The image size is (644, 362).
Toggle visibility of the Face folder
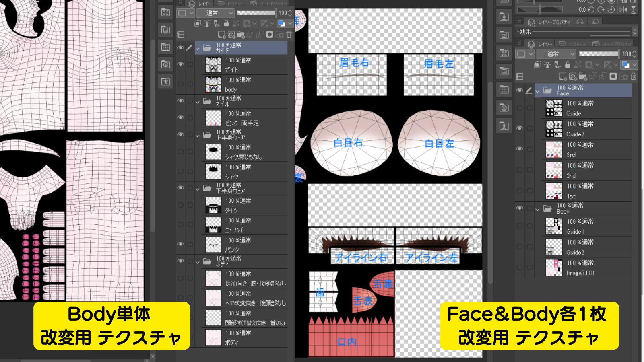pos(520,90)
